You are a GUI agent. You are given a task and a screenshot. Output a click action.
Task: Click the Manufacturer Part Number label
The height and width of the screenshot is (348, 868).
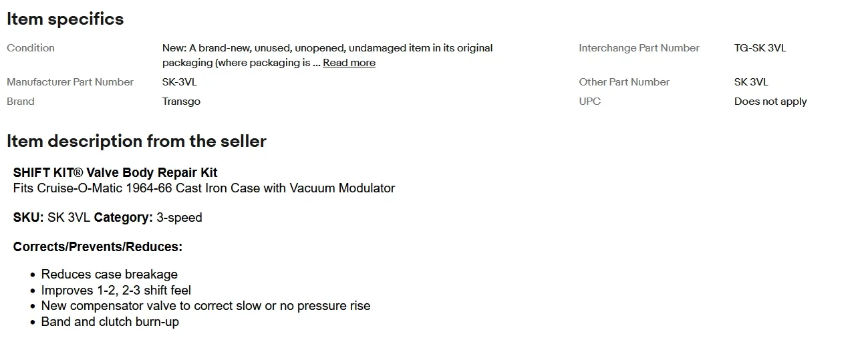[x=70, y=82]
